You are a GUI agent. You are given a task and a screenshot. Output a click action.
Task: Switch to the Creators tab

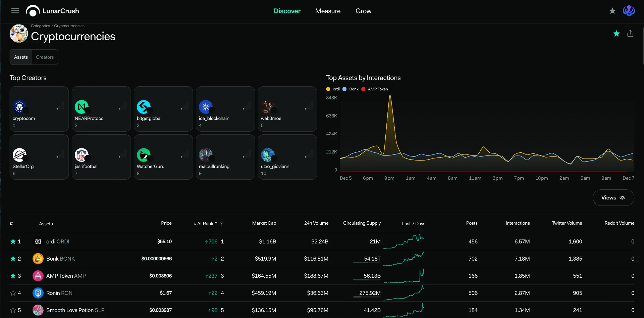pos(45,57)
